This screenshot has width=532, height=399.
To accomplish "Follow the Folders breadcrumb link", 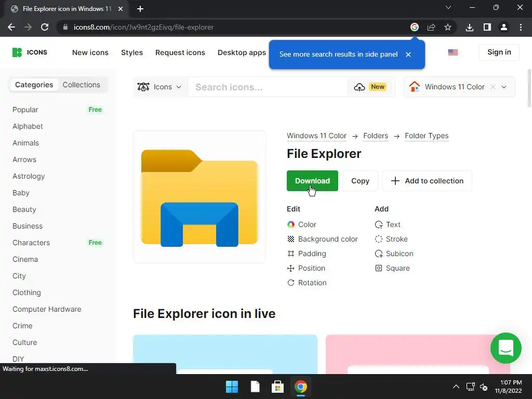I will pos(376,136).
